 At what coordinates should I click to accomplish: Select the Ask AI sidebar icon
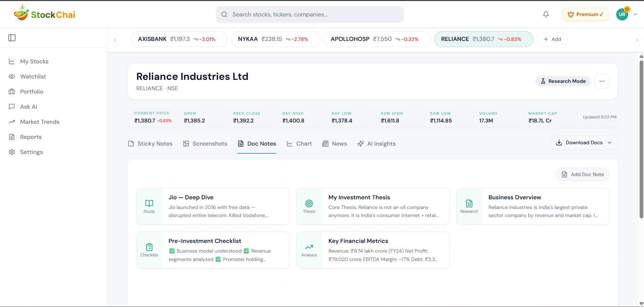(12, 106)
